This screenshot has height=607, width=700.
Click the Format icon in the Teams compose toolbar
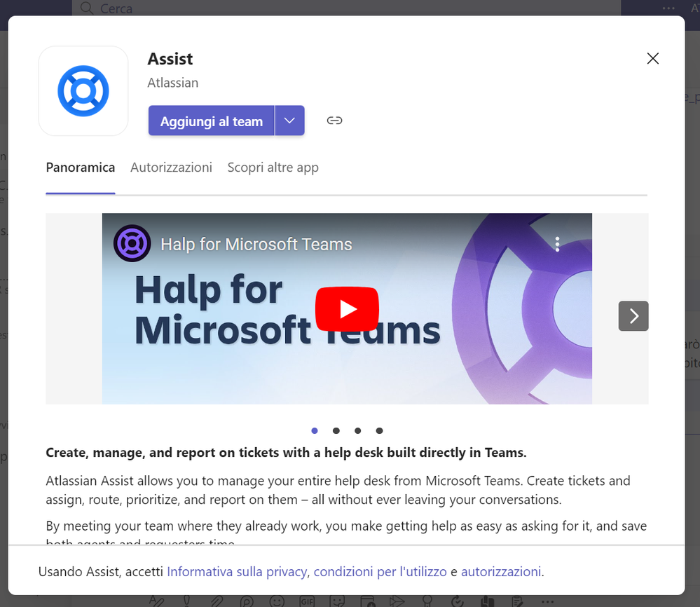157,601
